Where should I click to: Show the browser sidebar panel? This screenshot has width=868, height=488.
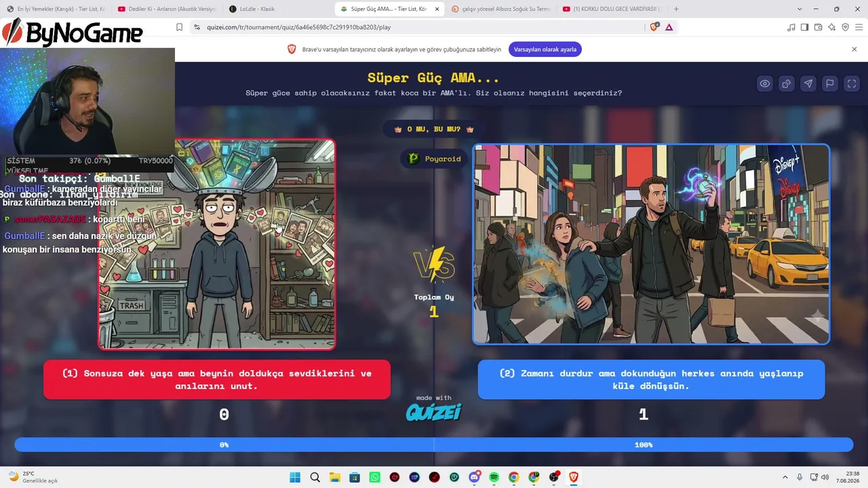point(804,27)
